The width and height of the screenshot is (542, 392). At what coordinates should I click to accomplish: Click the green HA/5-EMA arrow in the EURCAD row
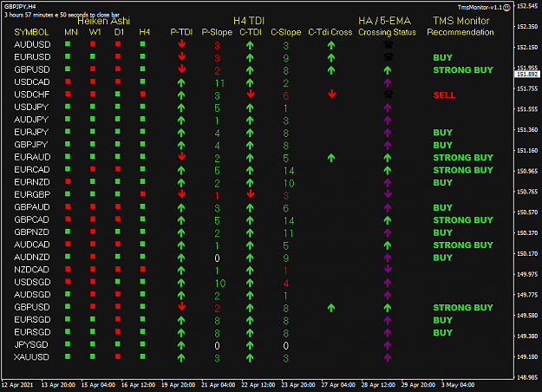388,171
